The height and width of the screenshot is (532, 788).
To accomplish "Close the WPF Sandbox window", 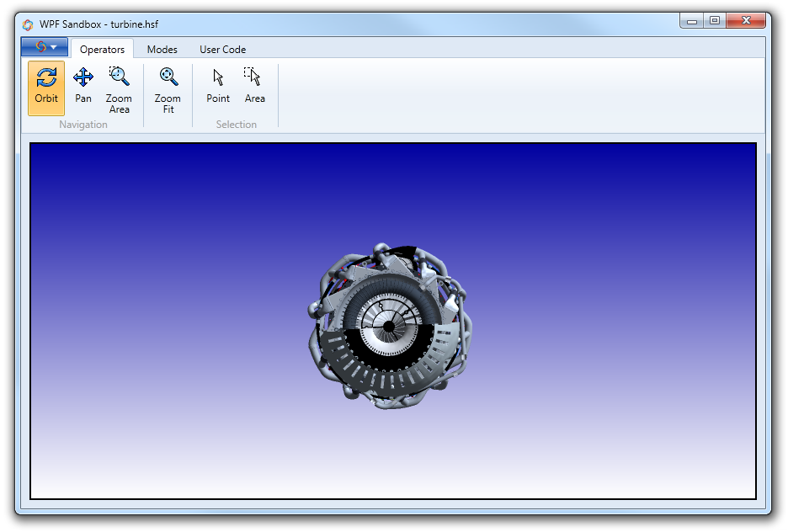I will [x=746, y=21].
